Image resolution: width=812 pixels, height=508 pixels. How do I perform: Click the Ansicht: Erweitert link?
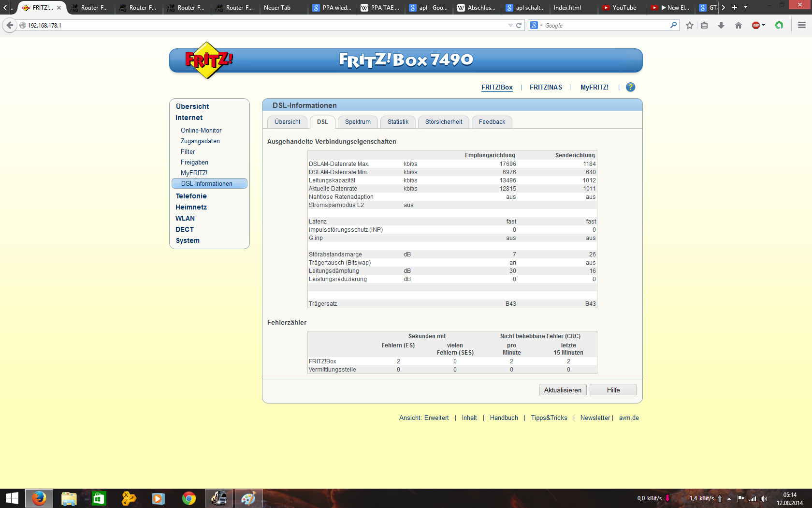(x=424, y=418)
